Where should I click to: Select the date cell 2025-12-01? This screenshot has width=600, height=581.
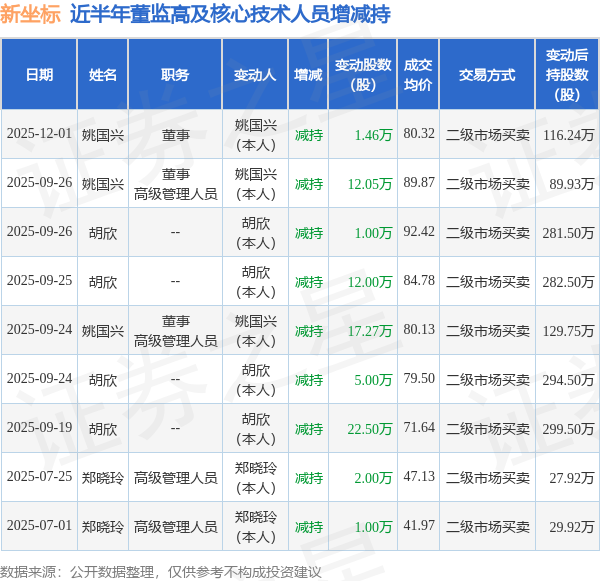pos(39,134)
